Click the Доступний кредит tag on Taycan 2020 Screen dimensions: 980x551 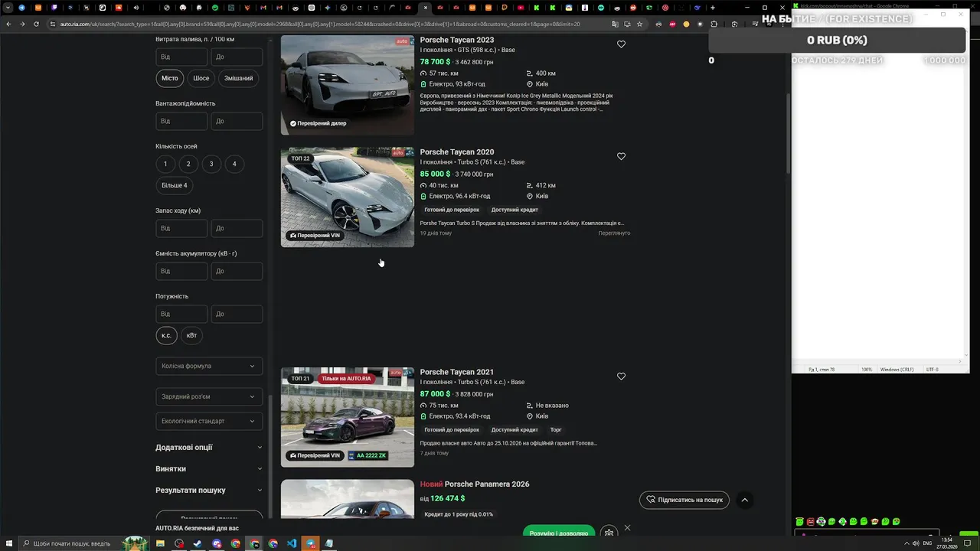(x=514, y=210)
